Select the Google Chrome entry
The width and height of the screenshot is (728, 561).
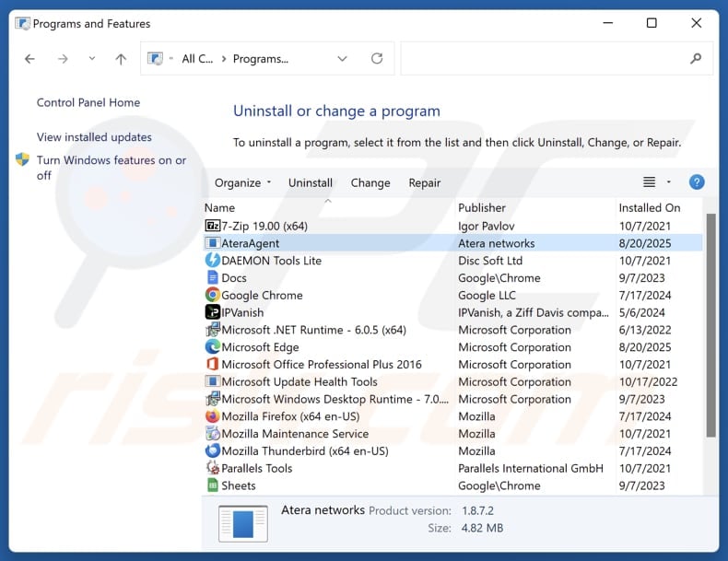(x=452, y=295)
